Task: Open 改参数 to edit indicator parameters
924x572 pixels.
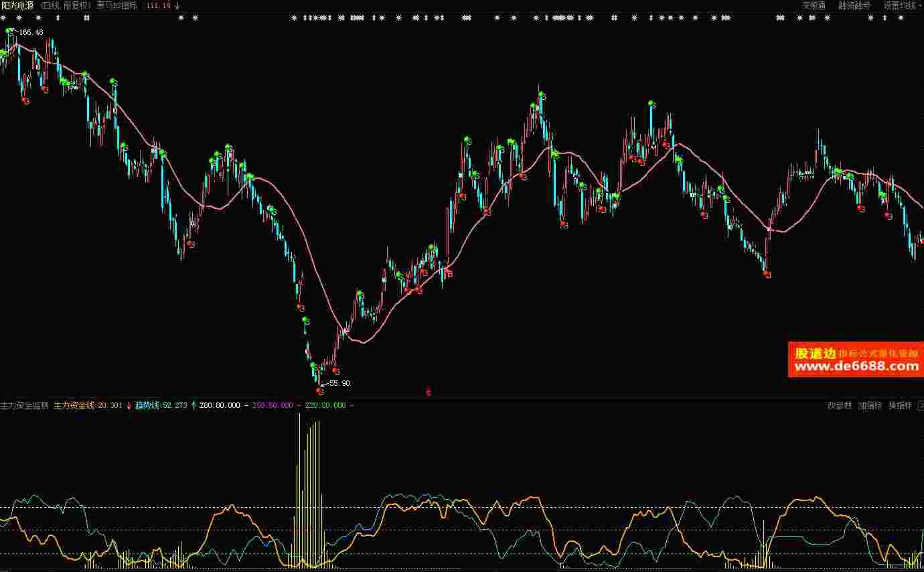Action: pyautogui.click(x=840, y=405)
